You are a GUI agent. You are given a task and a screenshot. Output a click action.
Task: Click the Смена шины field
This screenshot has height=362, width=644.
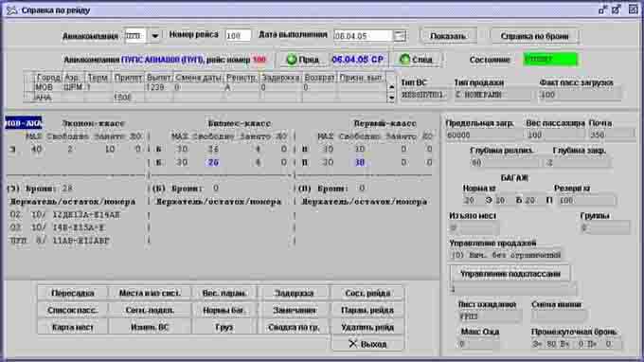pyautogui.click(x=559, y=317)
